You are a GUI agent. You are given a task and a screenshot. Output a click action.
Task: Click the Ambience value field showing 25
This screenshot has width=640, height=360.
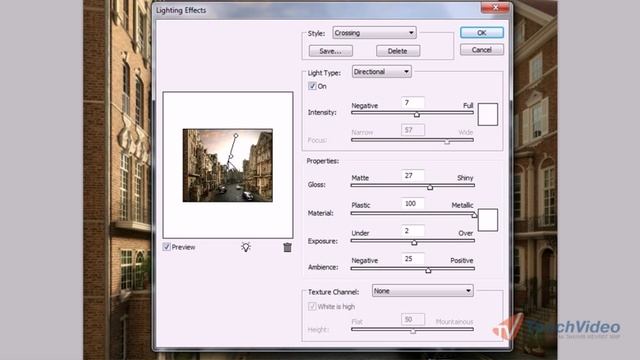tap(413, 259)
